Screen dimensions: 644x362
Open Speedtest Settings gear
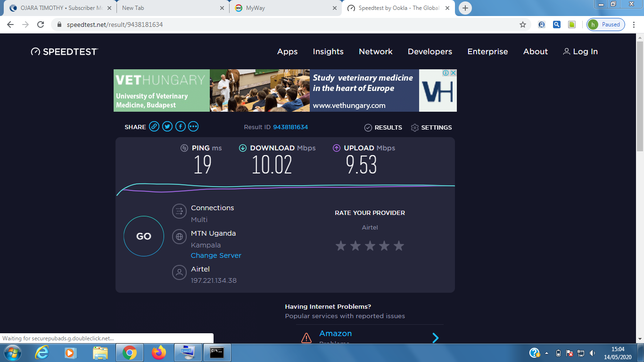click(415, 128)
